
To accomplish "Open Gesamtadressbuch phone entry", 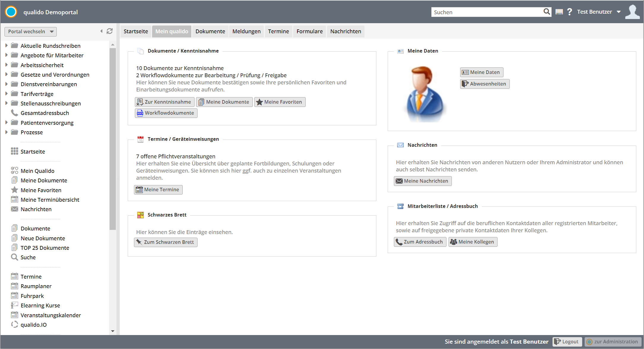I will pos(45,113).
